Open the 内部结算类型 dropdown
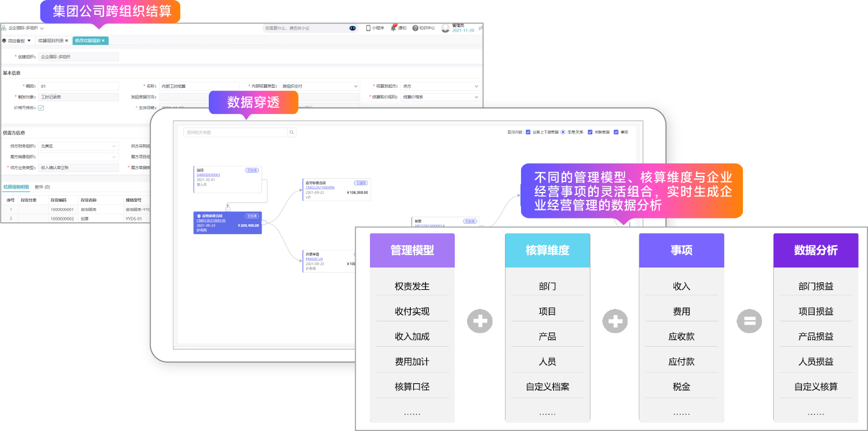Viewport: 868px width, 431px height. coord(356,86)
